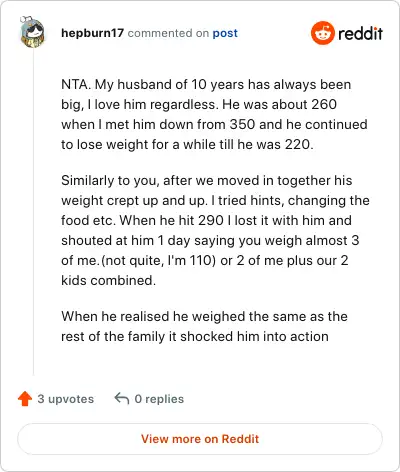Click the '3 upvotes' label
The width and height of the screenshot is (400, 472).
point(66,399)
